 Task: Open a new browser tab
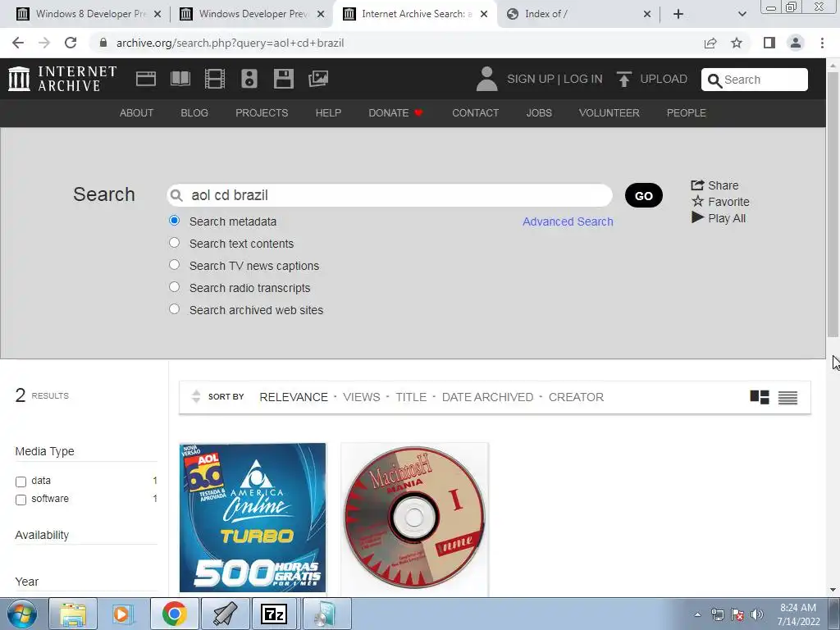coord(678,14)
